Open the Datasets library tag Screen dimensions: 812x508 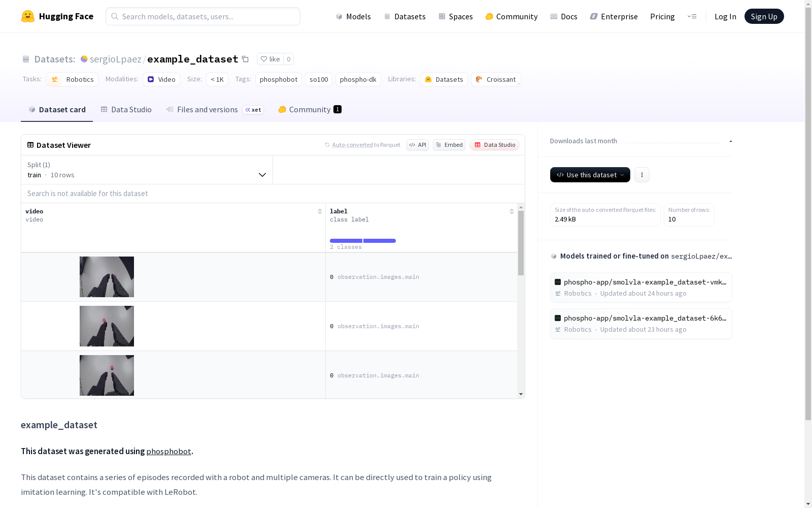pyautogui.click(x=444, y=79)
